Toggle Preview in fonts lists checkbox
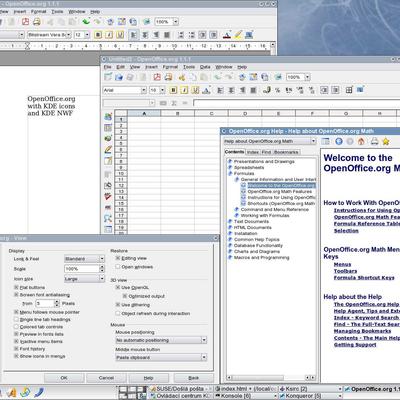The height and width of the screenshot is (400, 400). pos(16,334)
